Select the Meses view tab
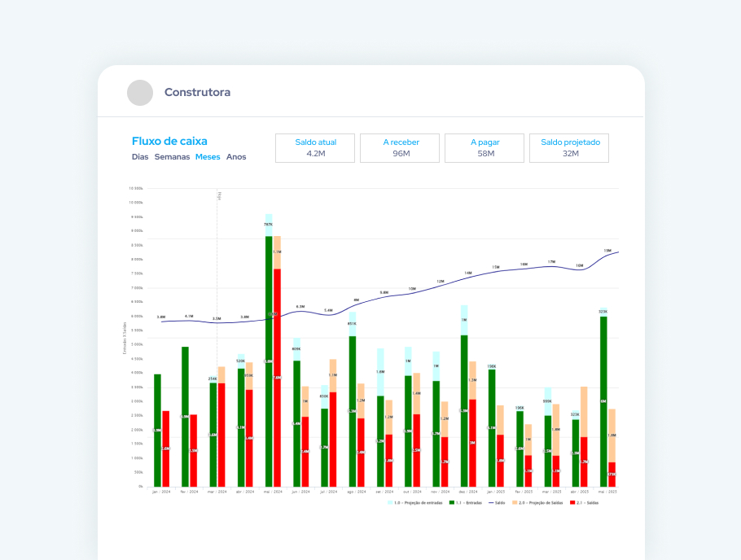 click(208, 157)
